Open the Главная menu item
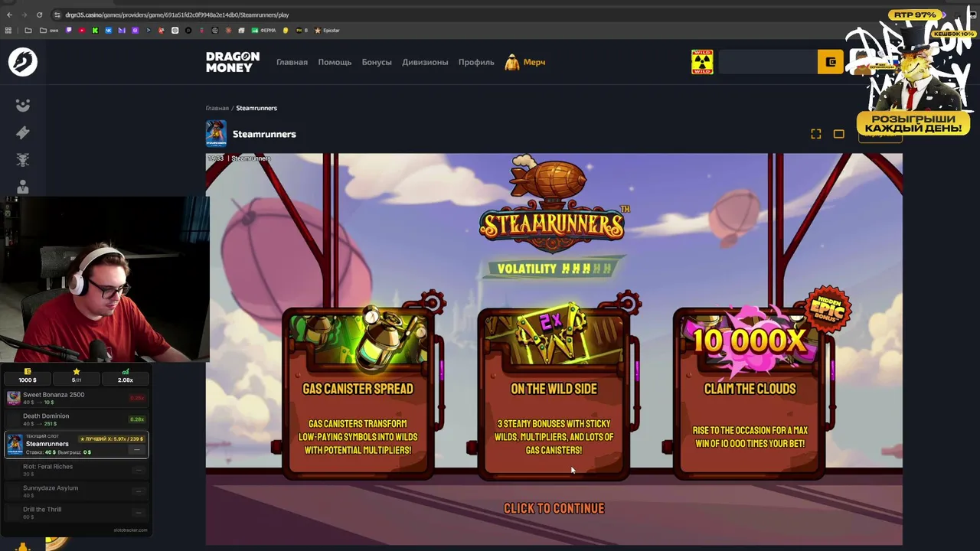Screen dimensions: 980x551 [x=292, y=62]
